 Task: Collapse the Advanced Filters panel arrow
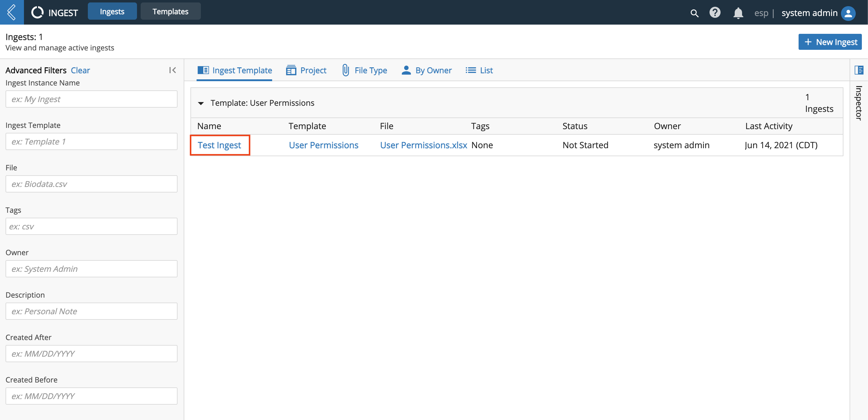point(173,70)
